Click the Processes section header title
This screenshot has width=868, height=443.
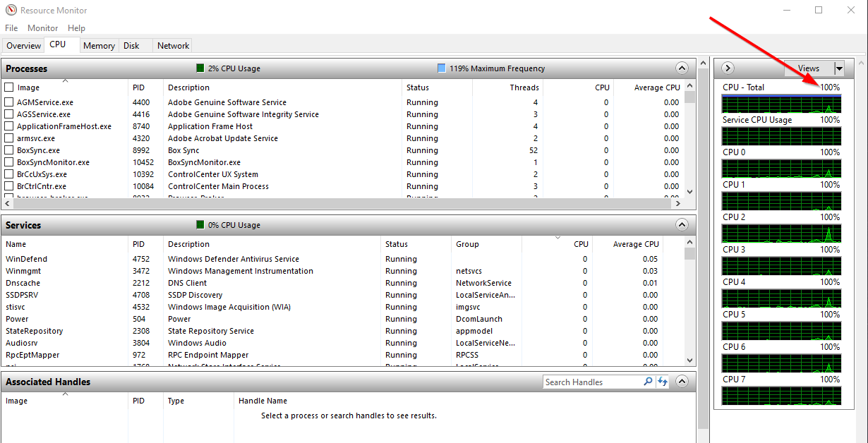click(27, 68)
